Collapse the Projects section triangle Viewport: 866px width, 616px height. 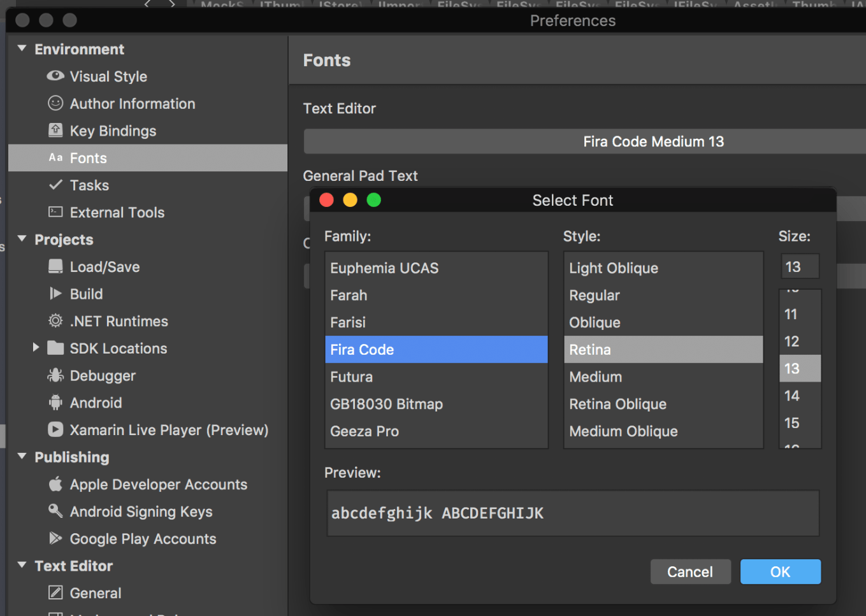(22, 240)
